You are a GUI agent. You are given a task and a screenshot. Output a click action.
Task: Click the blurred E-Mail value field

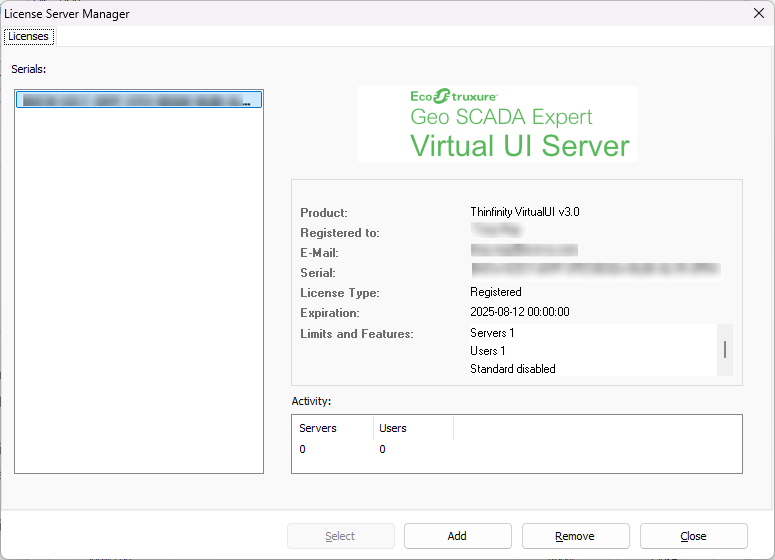pos(524,251)
